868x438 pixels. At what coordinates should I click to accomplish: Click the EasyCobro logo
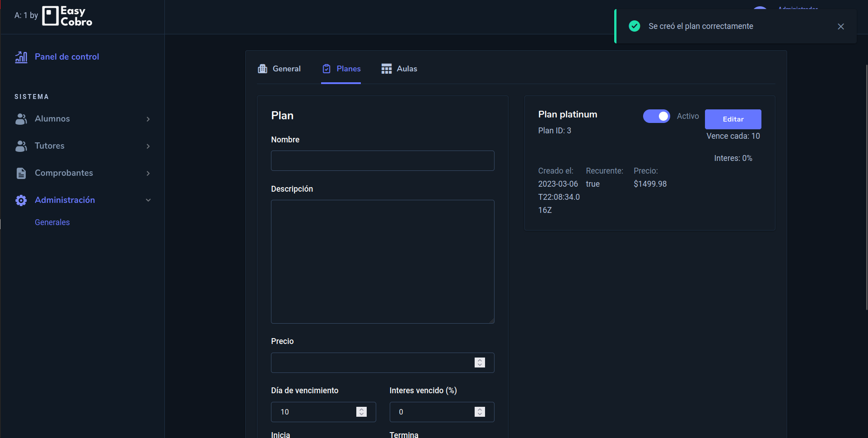[66, 15]
